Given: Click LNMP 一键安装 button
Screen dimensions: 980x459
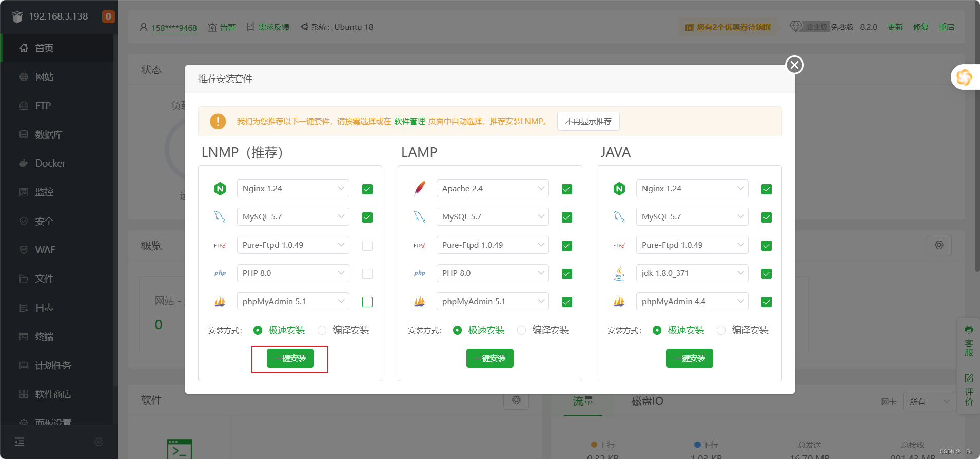Looking at the screenshot, I should point(290,358).
